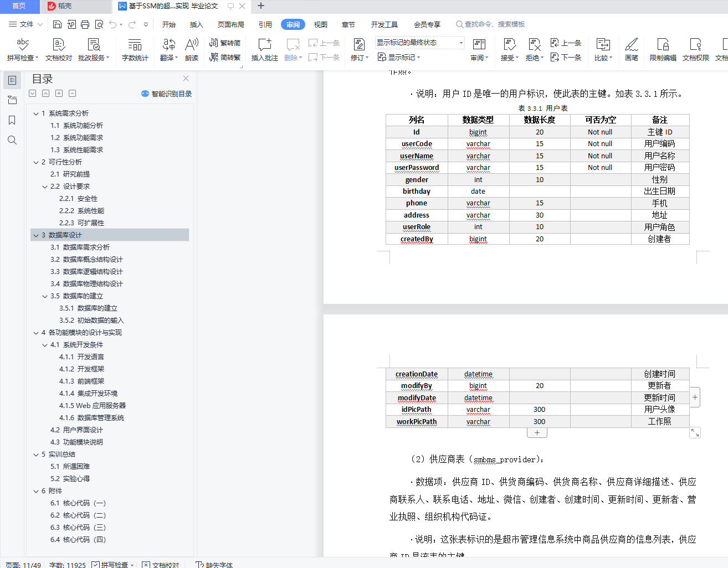Add table column with plus at right

click(x=695, y=397)
